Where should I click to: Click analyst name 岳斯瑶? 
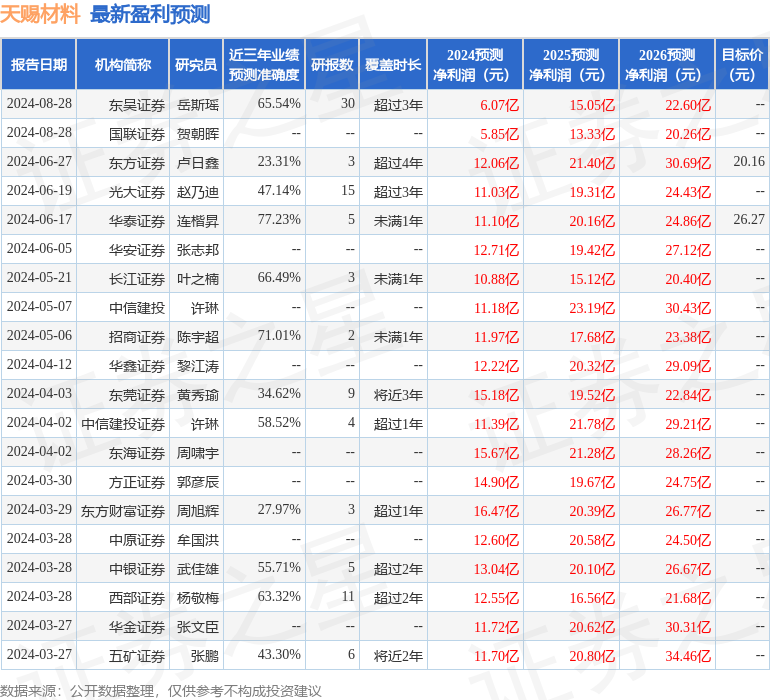(198, 105)
